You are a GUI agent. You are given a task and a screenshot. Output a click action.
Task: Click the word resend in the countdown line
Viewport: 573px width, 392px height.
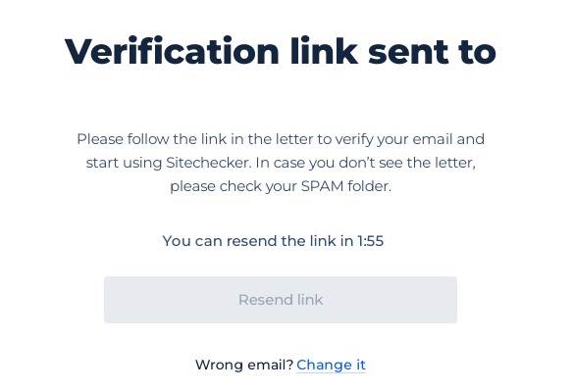252,241
